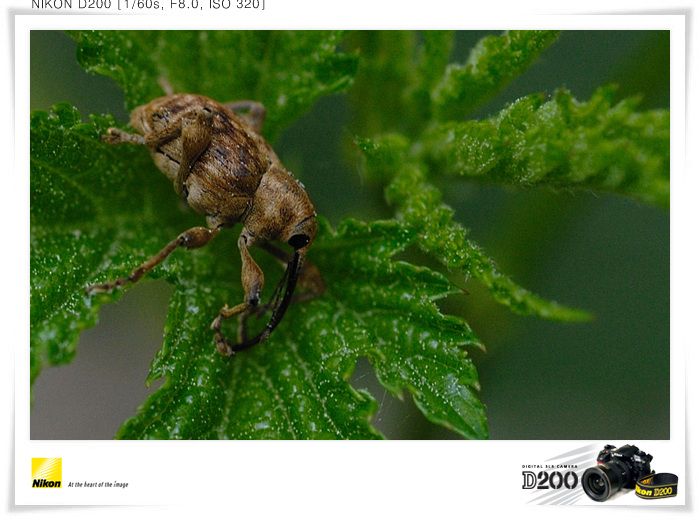Click the large serrated leaf below the beetle
The width and height of the screenshot is (700, 520).
(x=312, y=357)
